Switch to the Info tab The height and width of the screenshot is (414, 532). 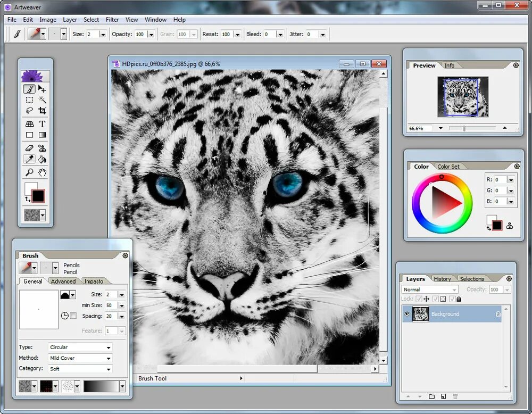[x=449, y=65]
